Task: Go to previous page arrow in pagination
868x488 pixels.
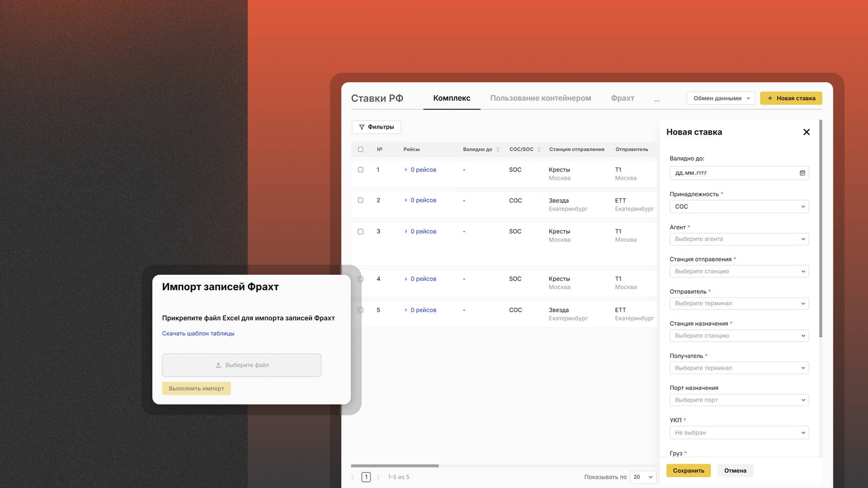Action: pyautogui.click(x=353, y=477)
